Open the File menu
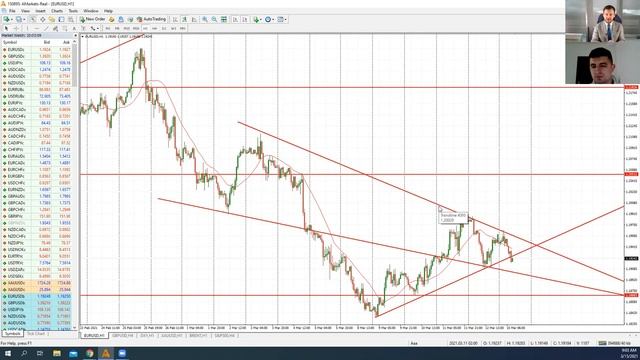This screenshot has height=360, width=640. pos(12,11)
